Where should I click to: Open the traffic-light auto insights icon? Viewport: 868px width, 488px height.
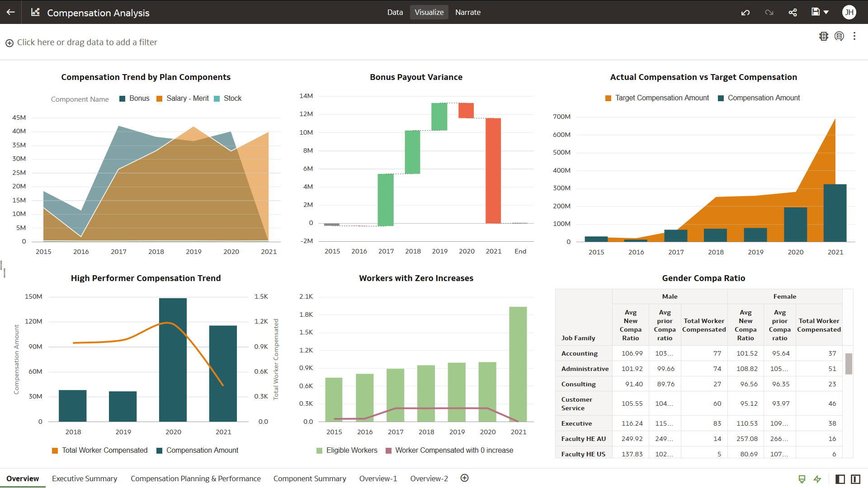(x=823, y=36)
